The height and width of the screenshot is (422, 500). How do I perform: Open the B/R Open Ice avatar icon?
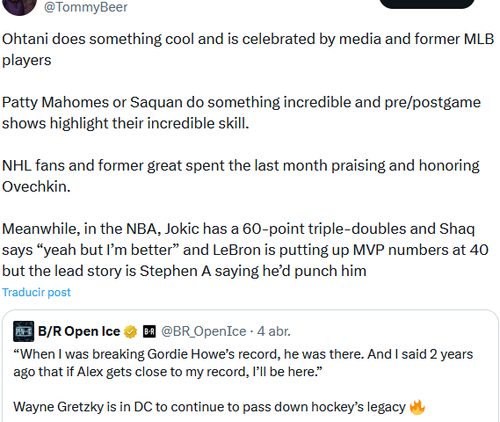pyautogui.click(x=24, y=331)
